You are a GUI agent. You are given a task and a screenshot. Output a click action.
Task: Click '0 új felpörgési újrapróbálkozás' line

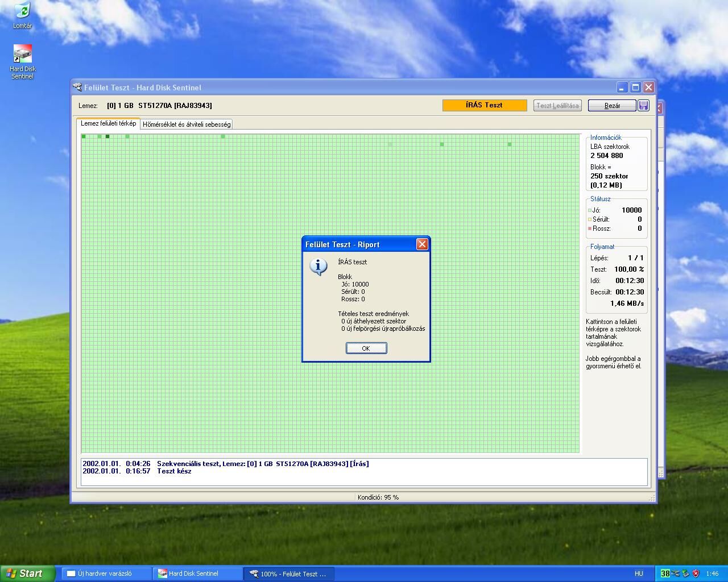383,329
